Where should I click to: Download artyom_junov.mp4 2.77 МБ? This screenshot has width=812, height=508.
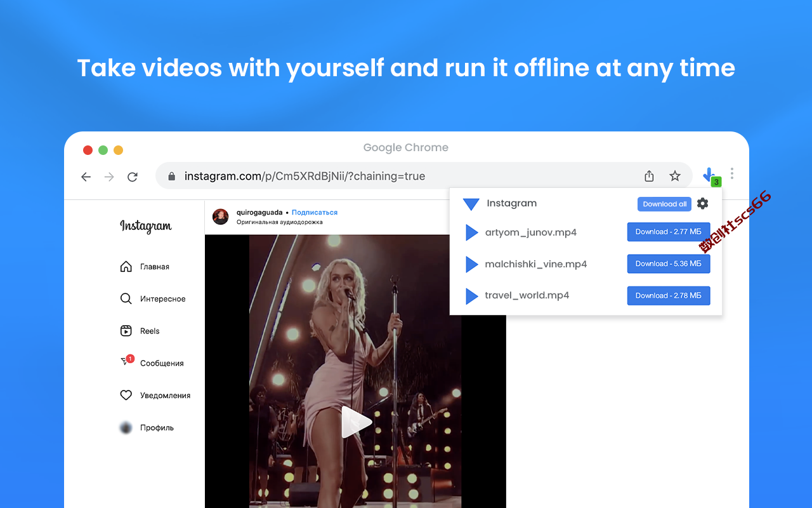point(669,232)
